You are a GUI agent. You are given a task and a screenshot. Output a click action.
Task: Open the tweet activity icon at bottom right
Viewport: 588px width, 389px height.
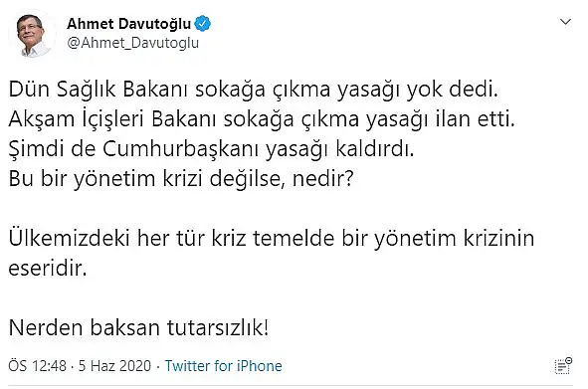[563, 366]
